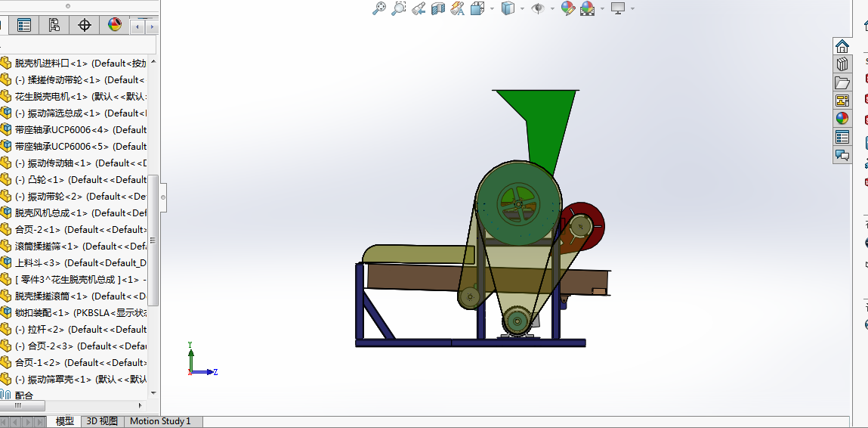Open Apply Scene dropdown arrow
Screen dimensions: 868x428
click(x=602, y=9)
